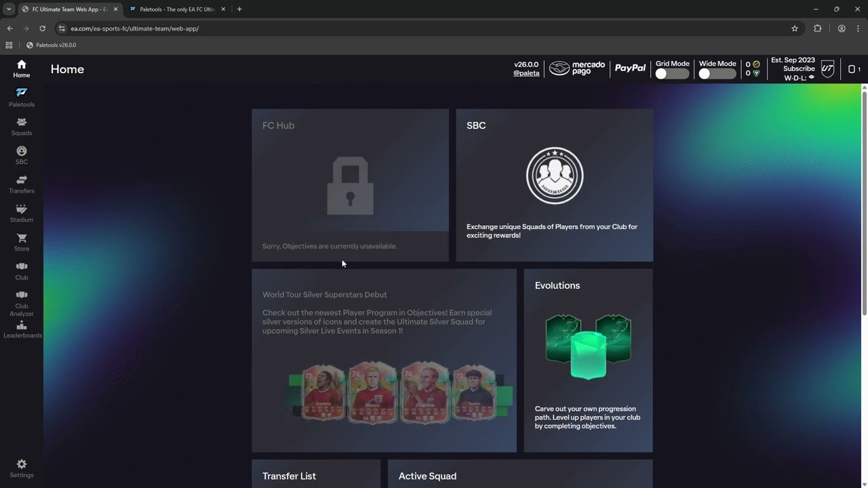Screen dimensions: 868x488
Task: Open the unassigned items counter icon
Action: click(854, 69)
